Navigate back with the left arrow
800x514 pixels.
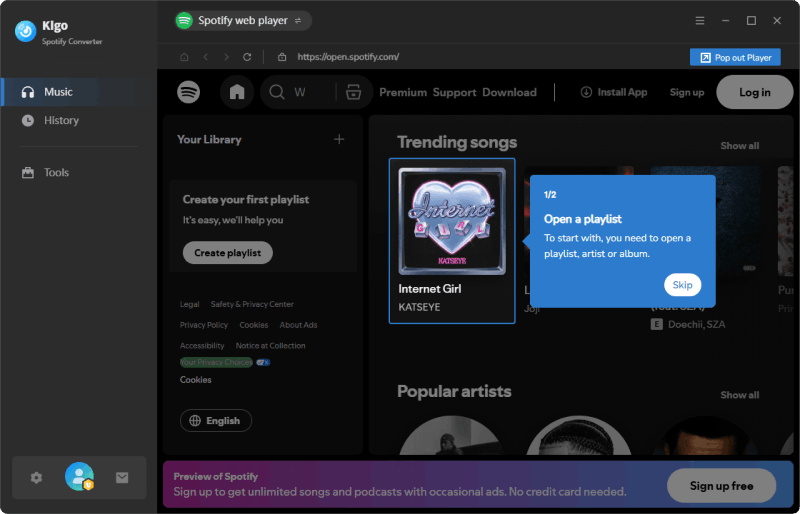tap(206, 57)
